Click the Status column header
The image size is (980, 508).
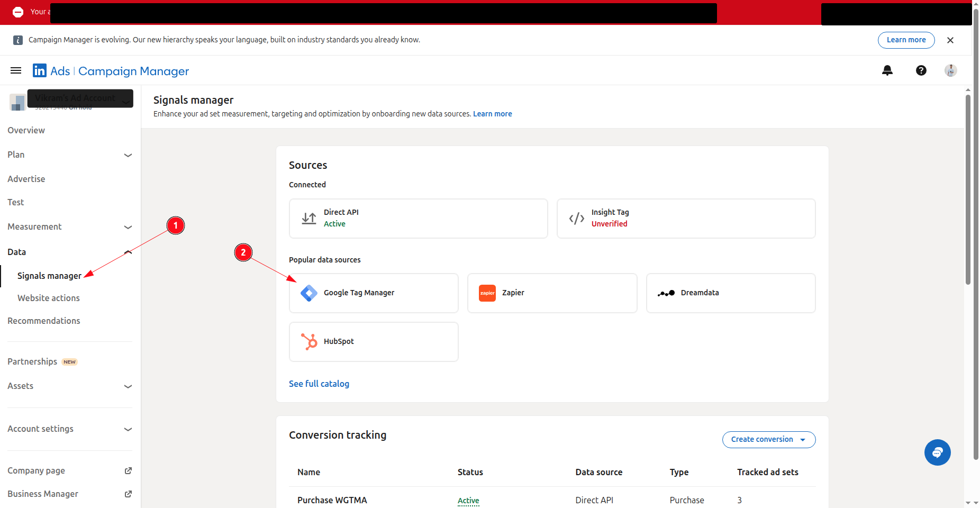(x=470, y=472)
